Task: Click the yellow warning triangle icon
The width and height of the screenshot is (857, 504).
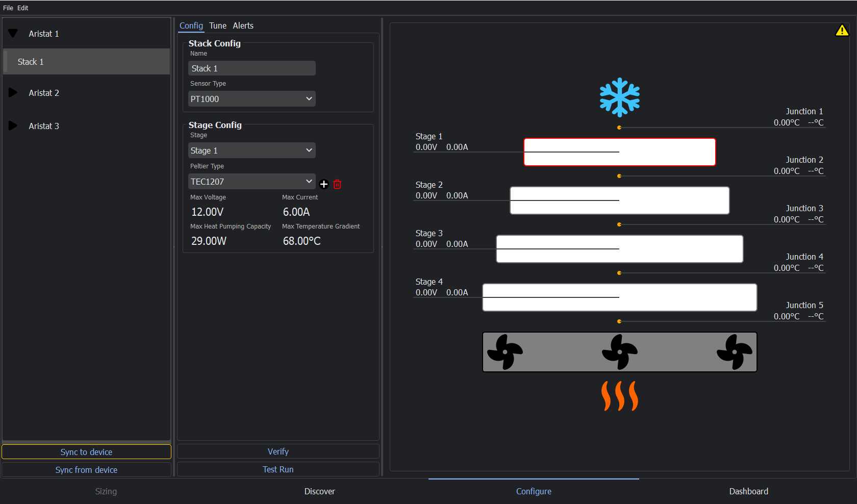Action: (x=842, y=31)
